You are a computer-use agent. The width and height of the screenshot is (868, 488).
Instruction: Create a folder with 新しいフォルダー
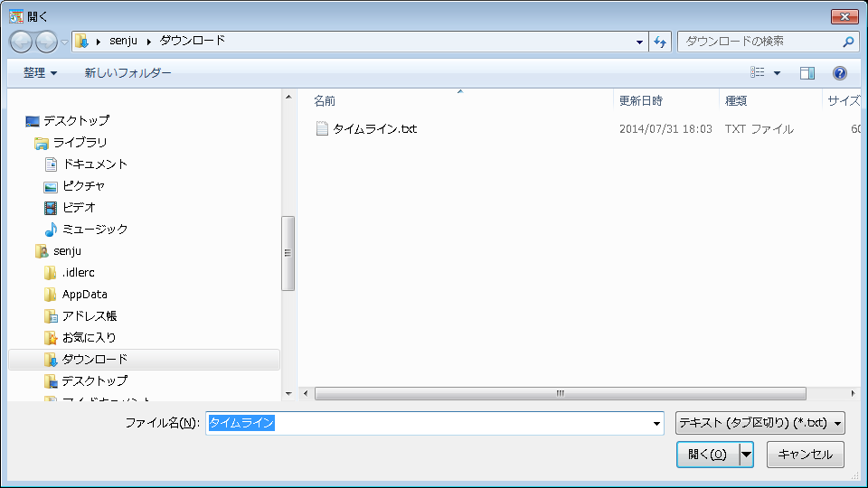pyautogui.click(x=127, y=72)
